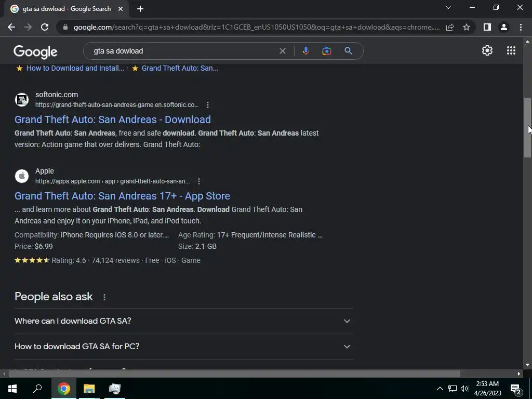Click the 'Price: $6.99' text
Screen dimensions: 532x399
[x=34, y=246]
